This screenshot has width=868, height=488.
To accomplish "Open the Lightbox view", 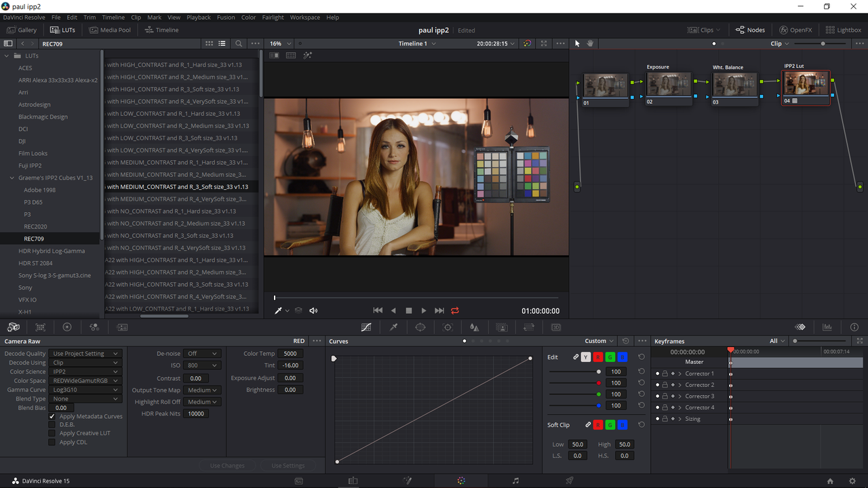I will [x=844, y=30].
